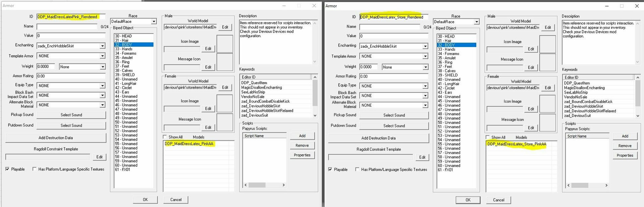The image size is (644, 207).
Task: Click Male Icon Image Edit button, right window
Action: 531,49
